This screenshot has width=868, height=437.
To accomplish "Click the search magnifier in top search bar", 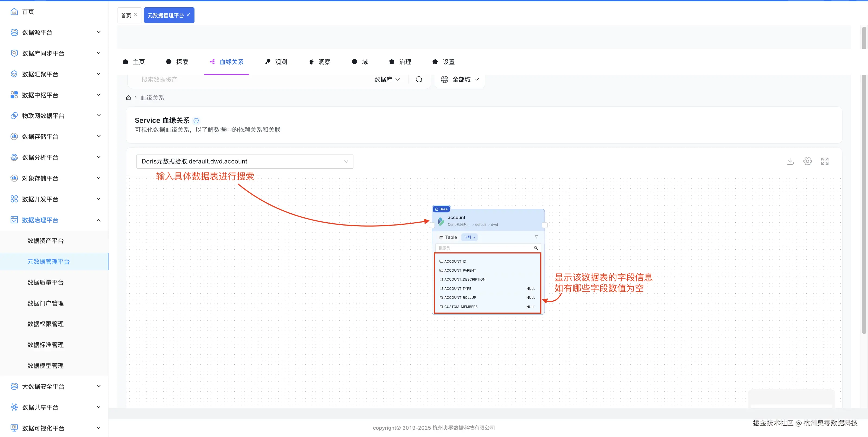I will pyautogui.click(x=419, y=79).
